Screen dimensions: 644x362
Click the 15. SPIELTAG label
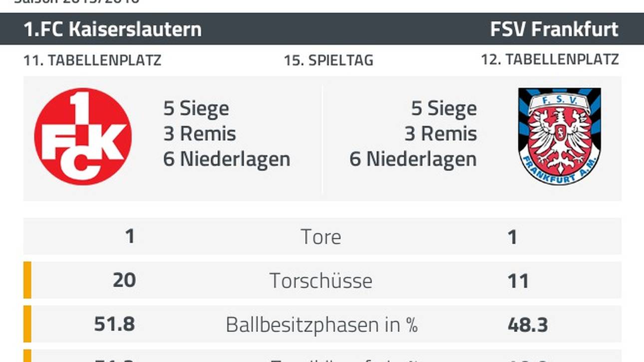click(x=328, y=60)
